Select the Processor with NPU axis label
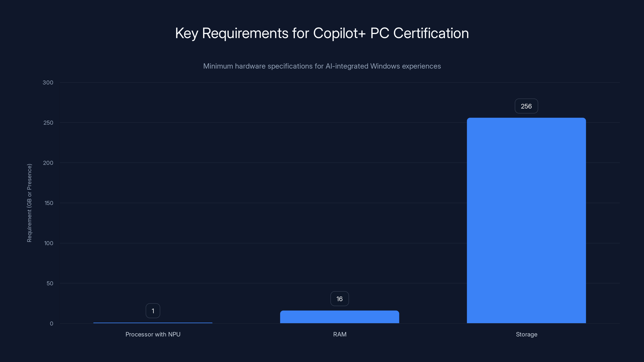The image size is (644, 362). coord(153,334)
